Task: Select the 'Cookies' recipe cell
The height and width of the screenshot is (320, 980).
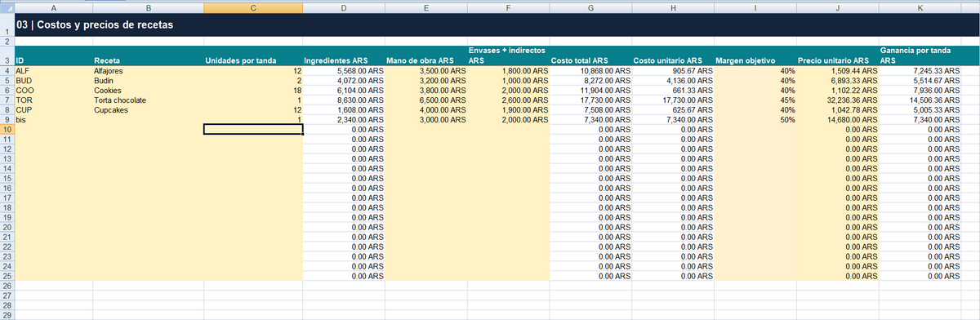Action: pyautogui.click(x=149, y=91)
